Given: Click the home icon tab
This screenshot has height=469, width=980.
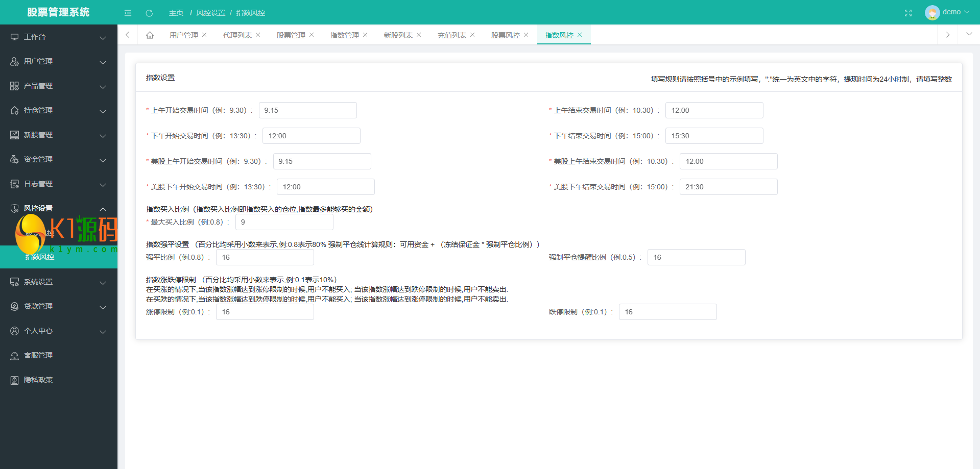Looking at the screenshot, I should click(x=150, y=35).
